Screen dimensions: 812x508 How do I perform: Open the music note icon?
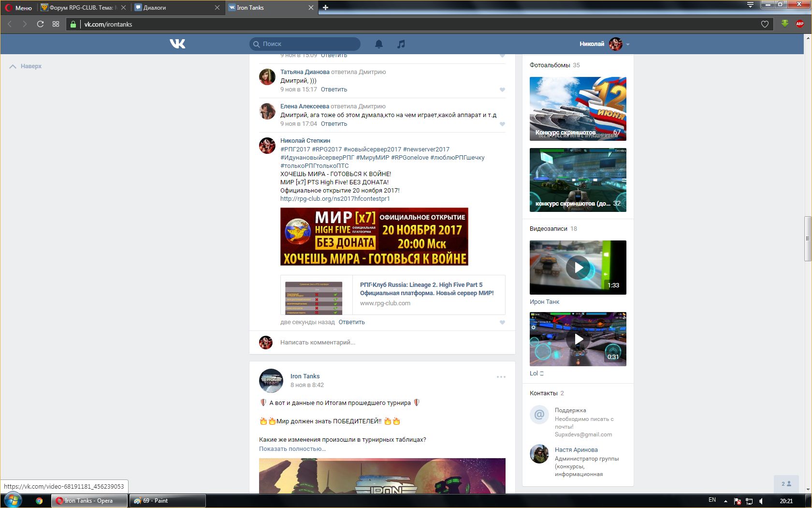click(x=401, y=44)
